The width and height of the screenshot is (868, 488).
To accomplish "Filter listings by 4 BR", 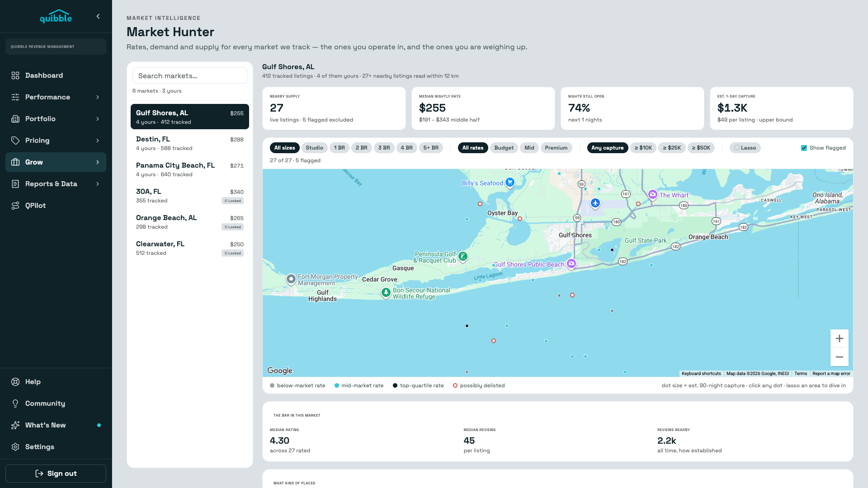I will pos(406,148).
